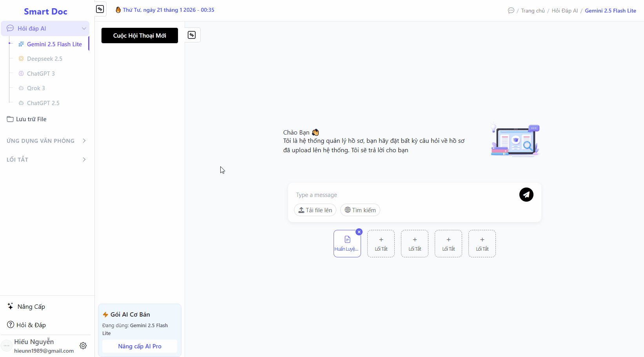Click the chat bubble breadcrumb icon
644x357 pixels.
[x=511, y=11]
